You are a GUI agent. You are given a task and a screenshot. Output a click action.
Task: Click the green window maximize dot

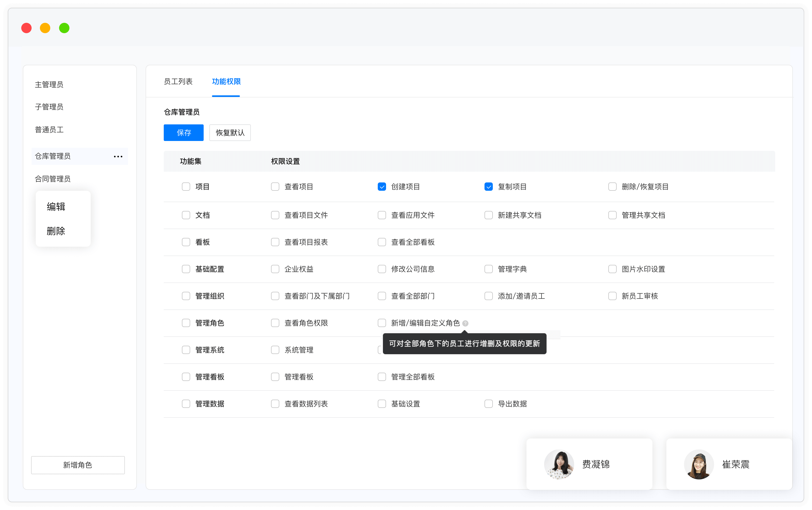pyautogui.click(x=64, y=28)
